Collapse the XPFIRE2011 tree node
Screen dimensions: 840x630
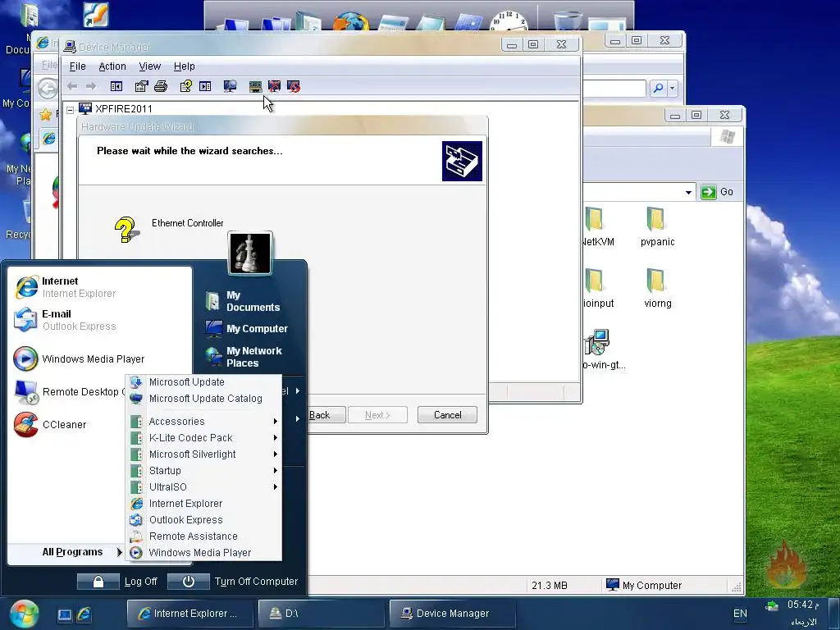[71, 109]
